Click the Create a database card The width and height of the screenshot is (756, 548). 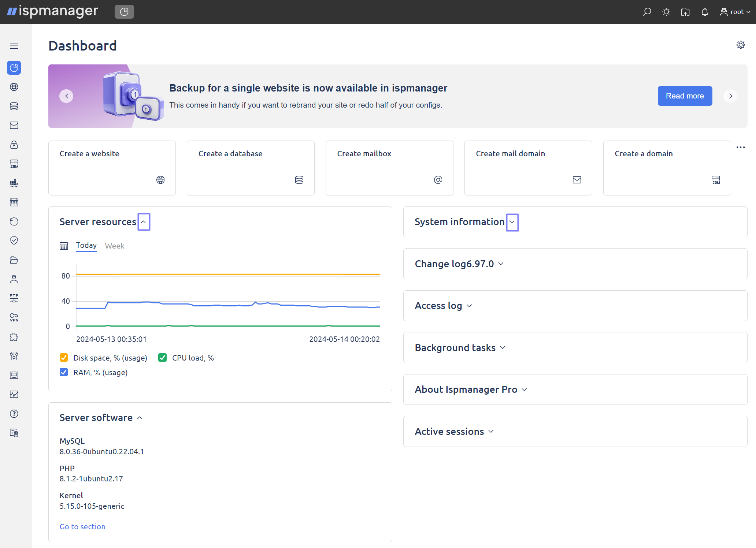click(251, 168)
